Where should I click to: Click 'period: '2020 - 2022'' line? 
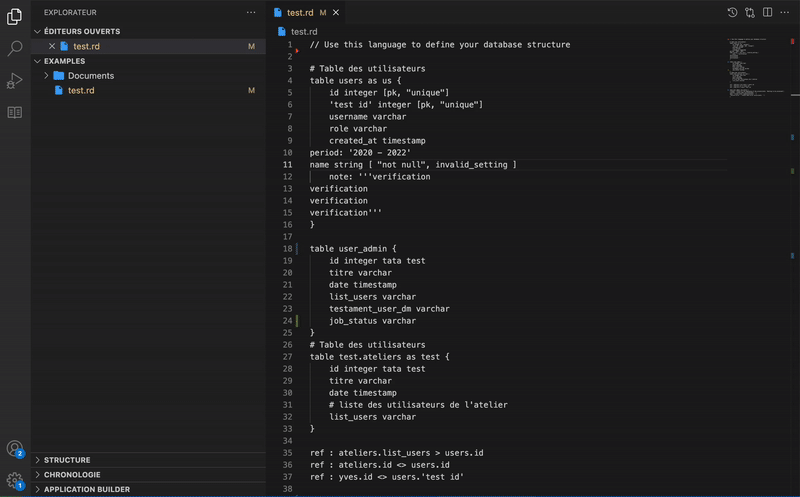(360, 153)
